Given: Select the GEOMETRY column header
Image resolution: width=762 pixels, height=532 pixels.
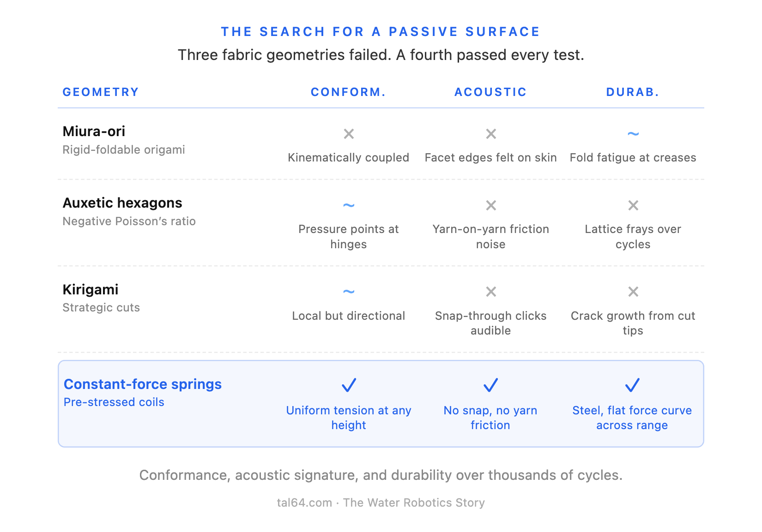Looking at the screenshot, I should (101, 92).
